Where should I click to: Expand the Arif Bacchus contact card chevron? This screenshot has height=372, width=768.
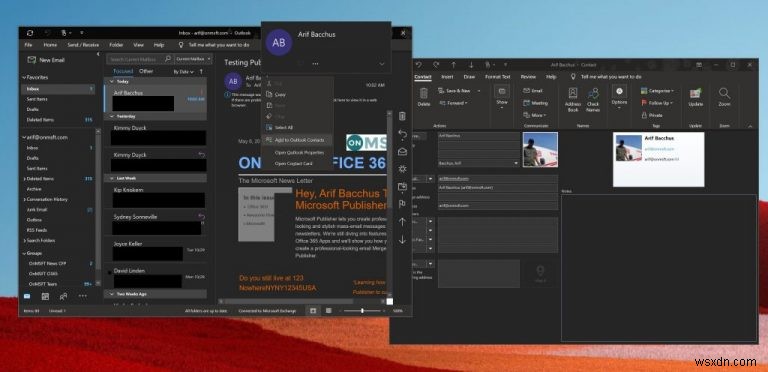(382, 64)
